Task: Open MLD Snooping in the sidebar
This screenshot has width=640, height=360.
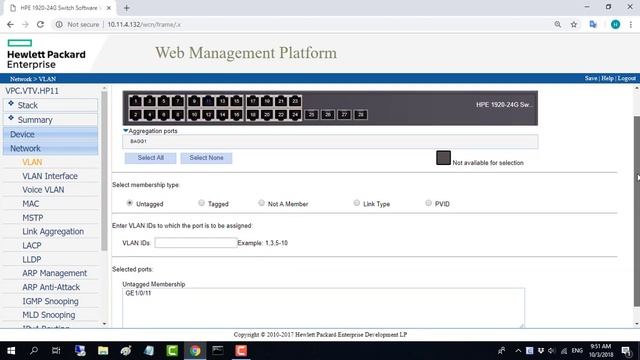Action: (49, 315)
